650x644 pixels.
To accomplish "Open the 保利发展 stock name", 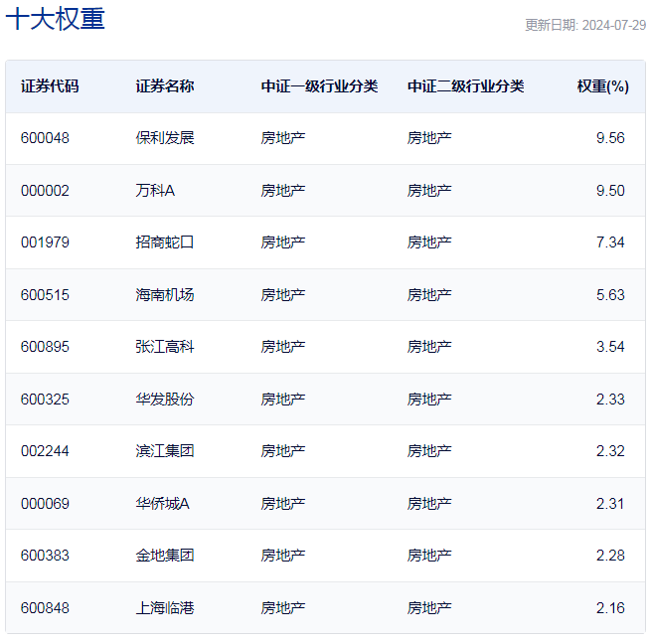I will (x=165, y=138).
